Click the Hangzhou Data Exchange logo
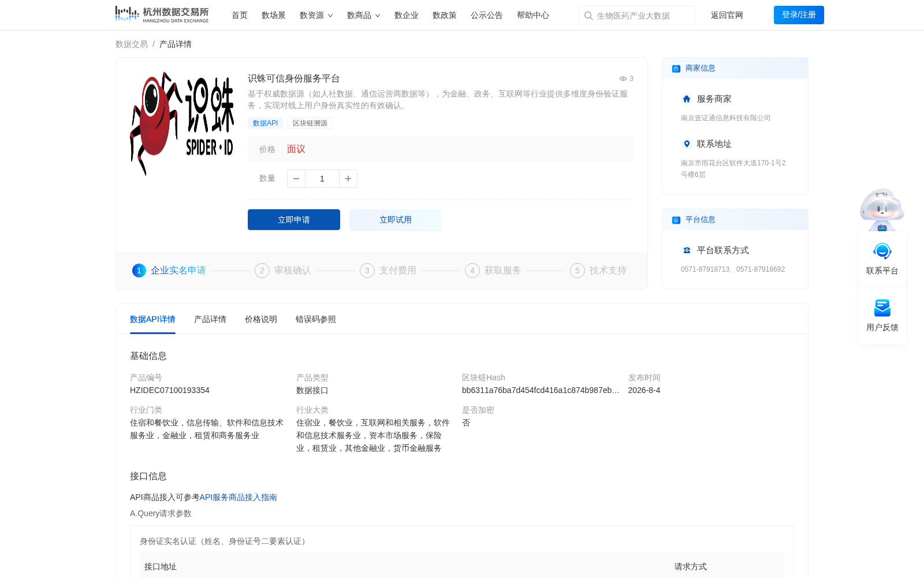This screenshot has width=924, height=578. 162,15
